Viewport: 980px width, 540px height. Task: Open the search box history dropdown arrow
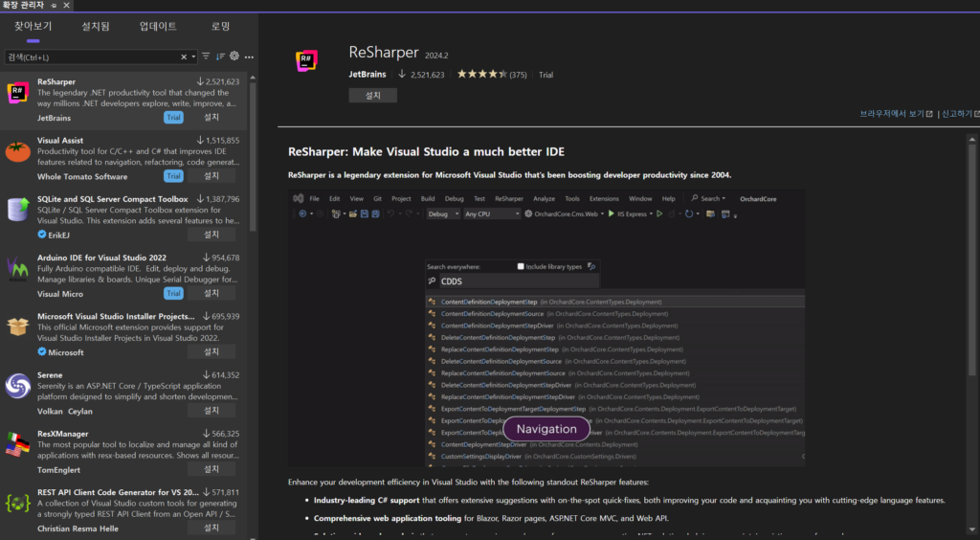click(x=193, y=56)
